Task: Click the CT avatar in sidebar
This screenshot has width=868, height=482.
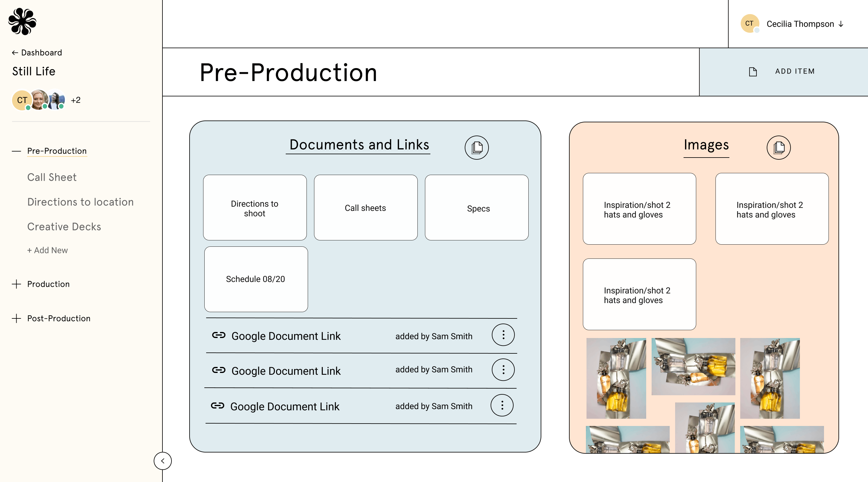Action: 22,100
